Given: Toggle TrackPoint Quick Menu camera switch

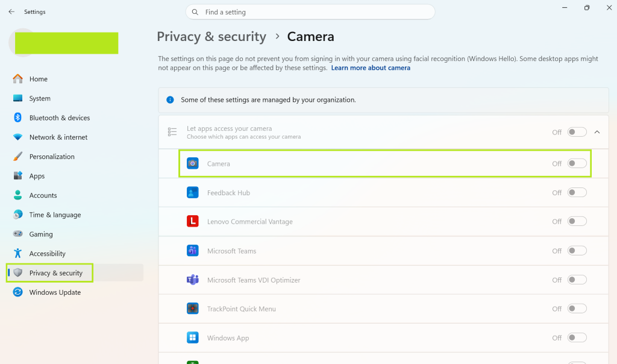Looking at the screenshot, I should tap(577, 309).
